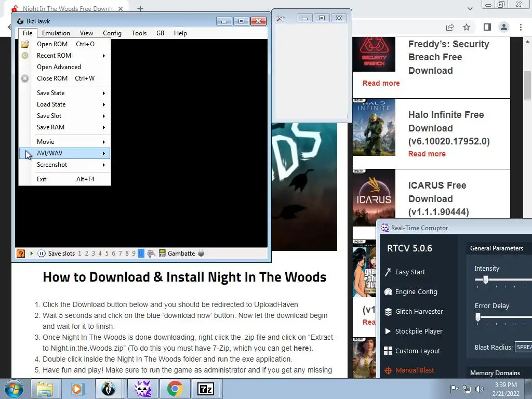Click the Chrome share page icon
This screenshot has width=532, height=399.
pos(450,27)
